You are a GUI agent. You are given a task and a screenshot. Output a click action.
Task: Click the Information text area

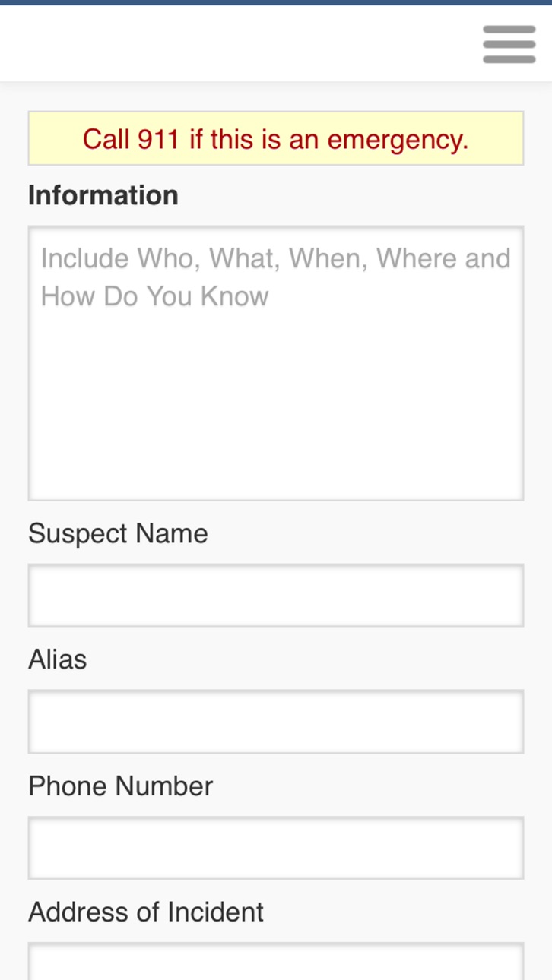(x=276, y=363)
